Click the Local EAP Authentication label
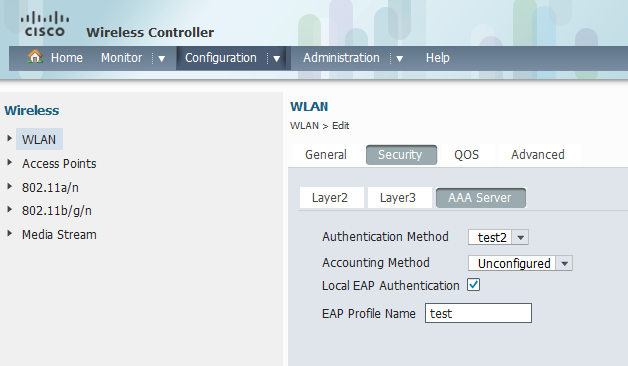628x366 pixels. [x=390, y=286]
